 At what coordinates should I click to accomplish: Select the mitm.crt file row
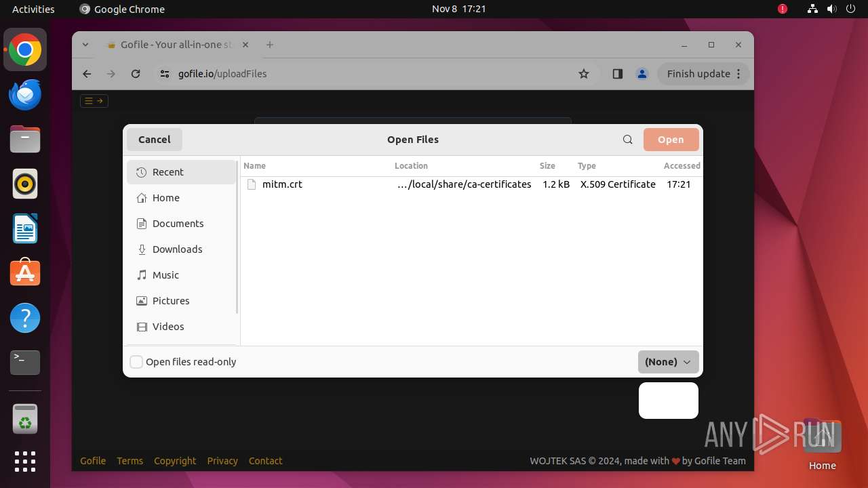coord(472,184)
